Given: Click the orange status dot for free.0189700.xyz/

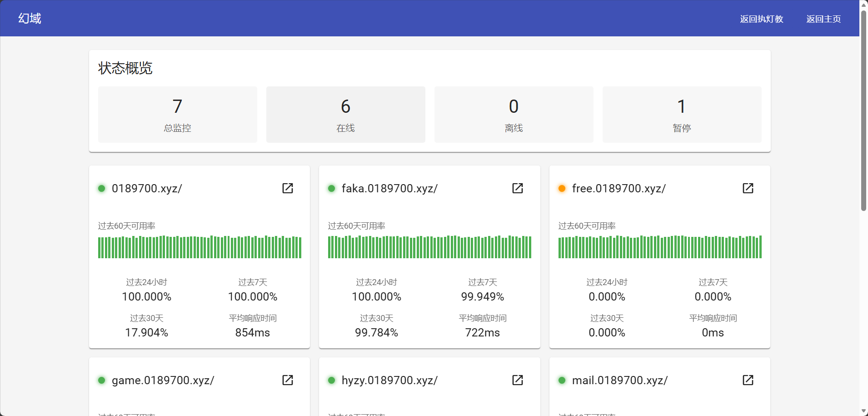Looking at the screenshot, I should click(562, 188).
